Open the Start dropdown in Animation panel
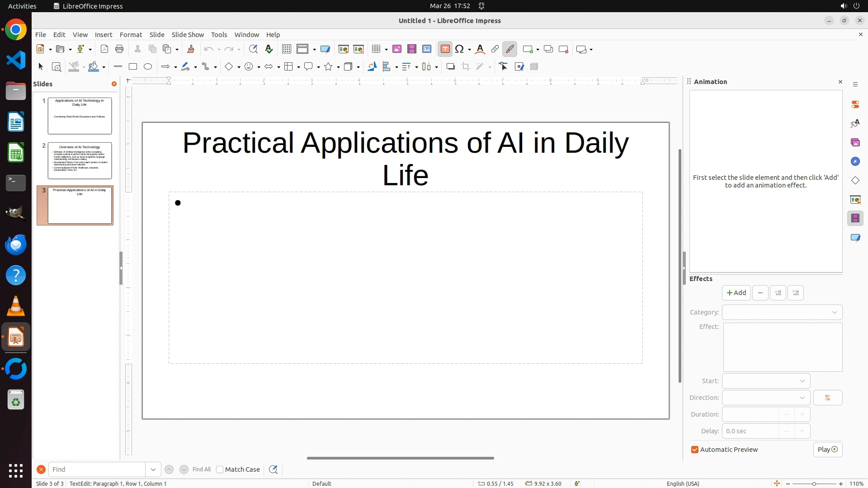This screenshot has height=488, width=868. coord(766,381)
